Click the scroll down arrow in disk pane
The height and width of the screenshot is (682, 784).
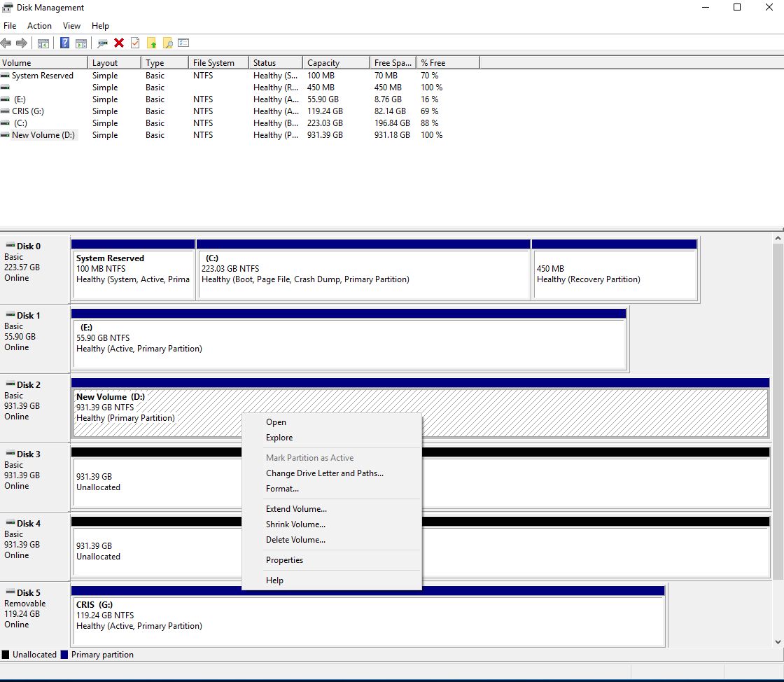[778, 642]
